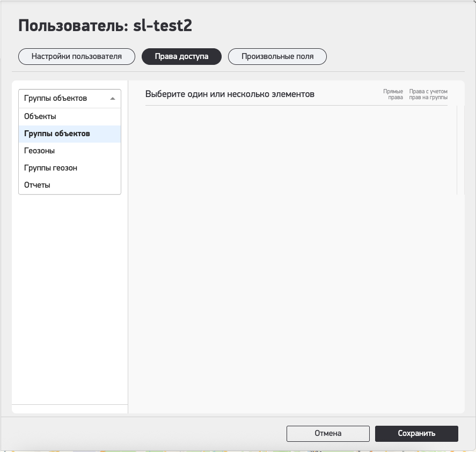Click the Выберите один или несколько элементов heading
476x452 pixels.
(230, 94)
